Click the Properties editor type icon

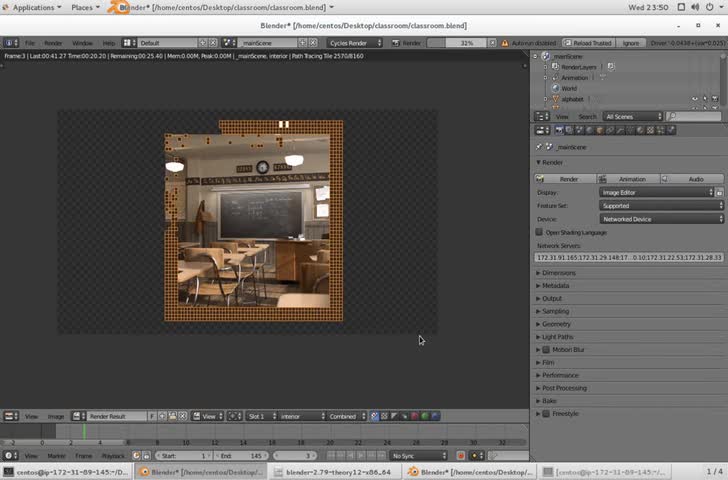(x=542, y=130)
